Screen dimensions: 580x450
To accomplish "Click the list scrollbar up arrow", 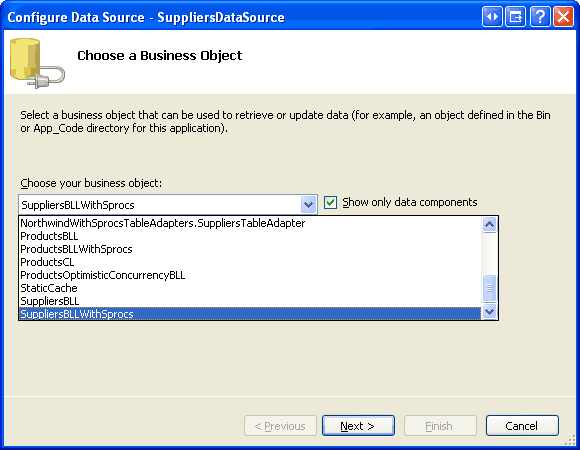I will pyautogui.click(x=489, y=224).
